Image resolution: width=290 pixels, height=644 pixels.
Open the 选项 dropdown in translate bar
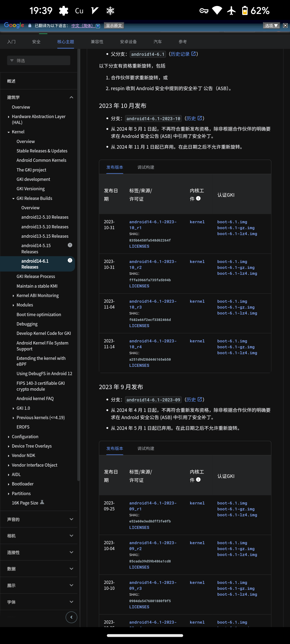[271, 25]
